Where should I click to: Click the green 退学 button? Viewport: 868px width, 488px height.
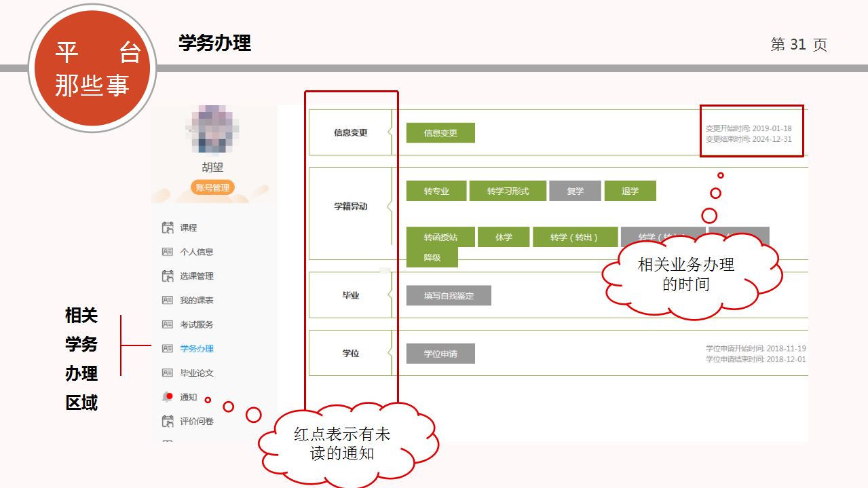630,191
